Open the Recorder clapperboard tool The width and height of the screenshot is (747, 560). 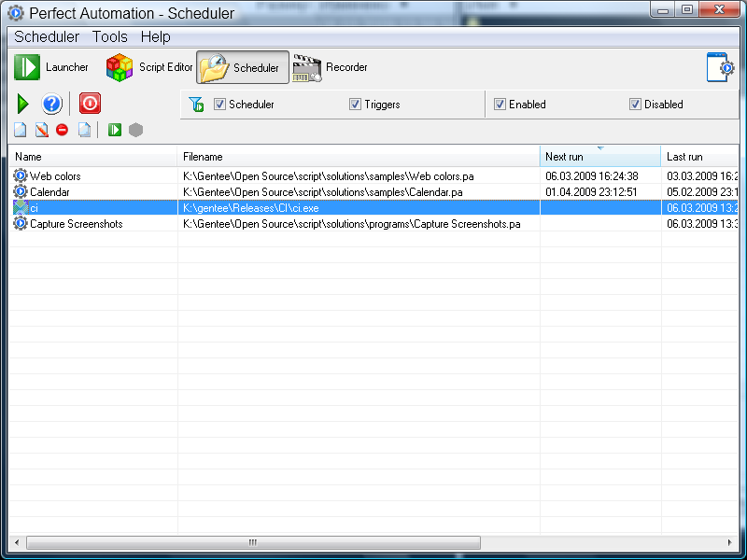click(331, 67)
